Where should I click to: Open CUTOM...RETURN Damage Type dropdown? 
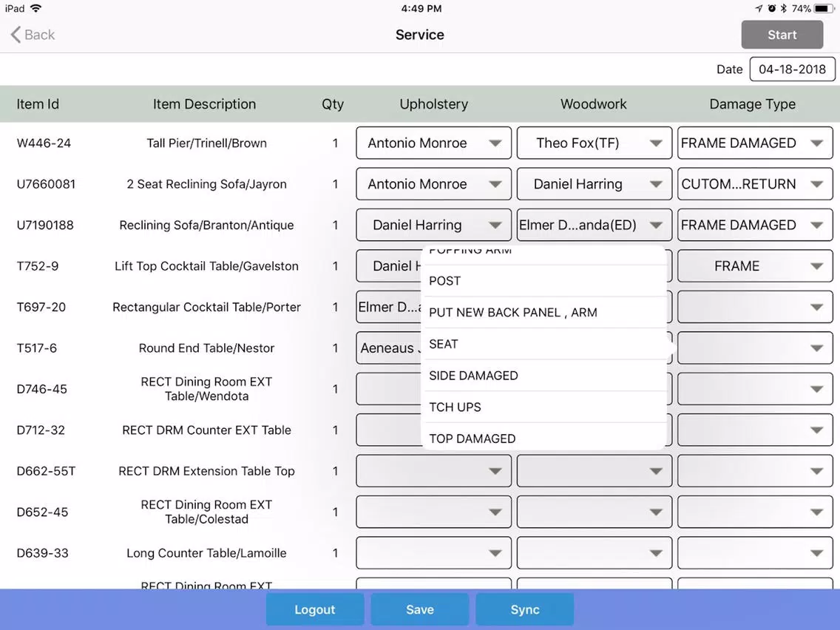click(x=755, y=183)
